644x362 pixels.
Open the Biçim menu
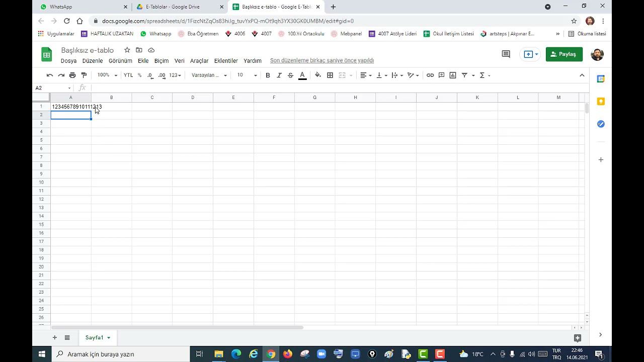click(162, 61)
